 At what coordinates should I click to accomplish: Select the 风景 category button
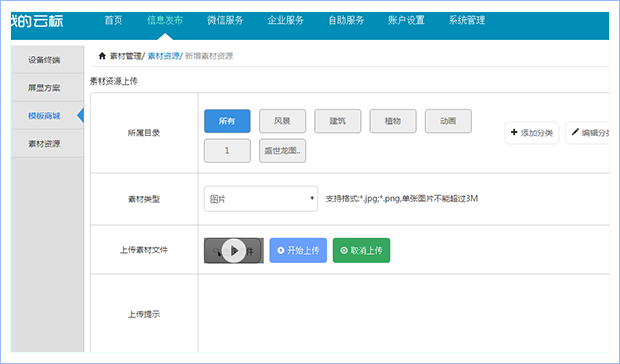click(x=282, y=121)
